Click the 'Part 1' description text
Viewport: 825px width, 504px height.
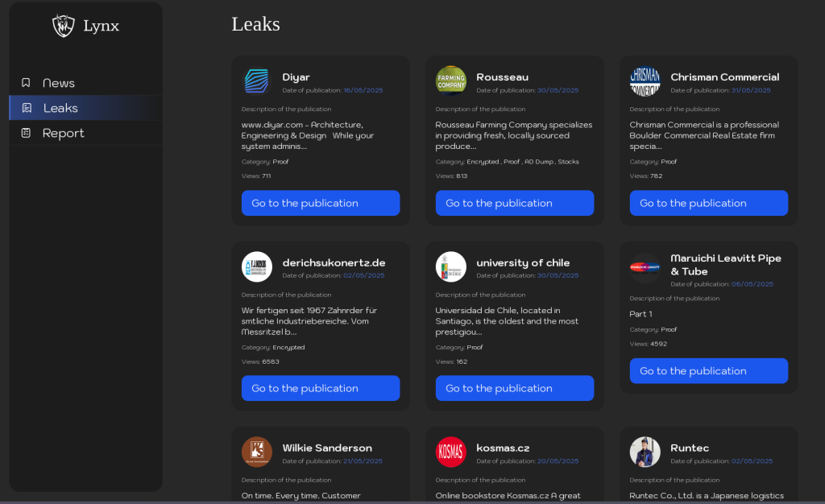(641, 314)
